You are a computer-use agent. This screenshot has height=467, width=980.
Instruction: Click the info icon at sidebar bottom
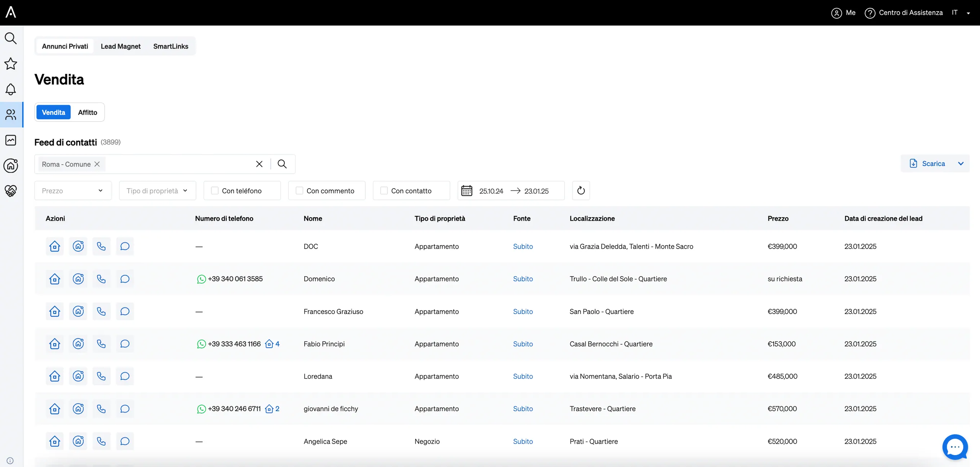(10, 460)
